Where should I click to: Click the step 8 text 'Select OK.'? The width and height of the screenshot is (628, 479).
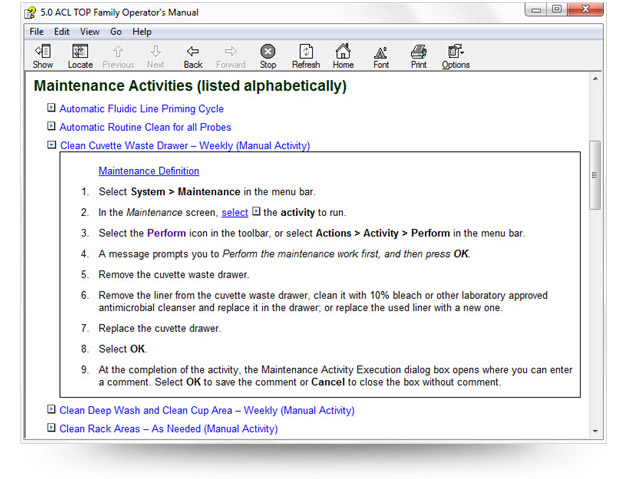(123, 349)
